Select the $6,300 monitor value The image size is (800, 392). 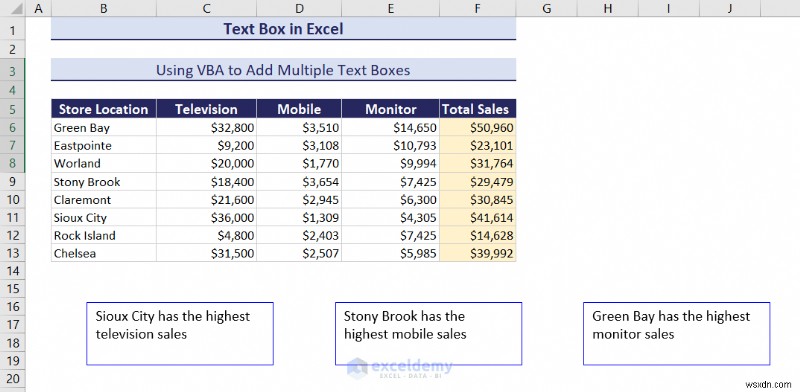click(390, 200)
